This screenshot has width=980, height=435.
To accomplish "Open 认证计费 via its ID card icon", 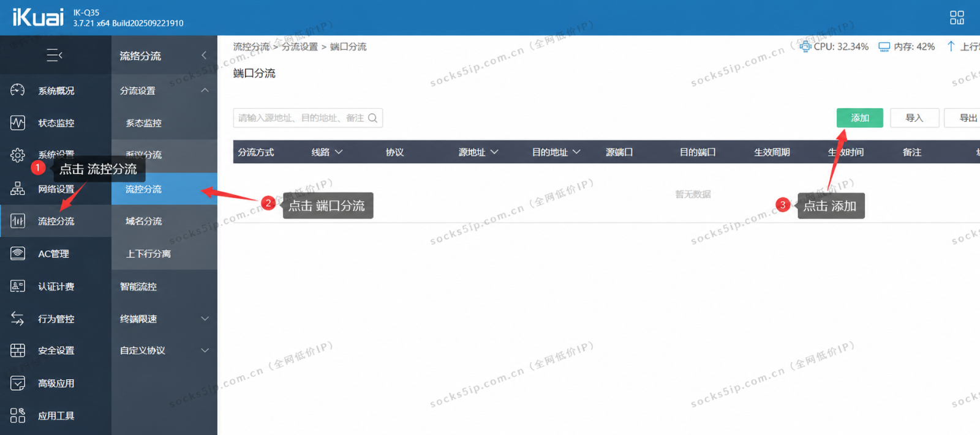I will 18,286.
